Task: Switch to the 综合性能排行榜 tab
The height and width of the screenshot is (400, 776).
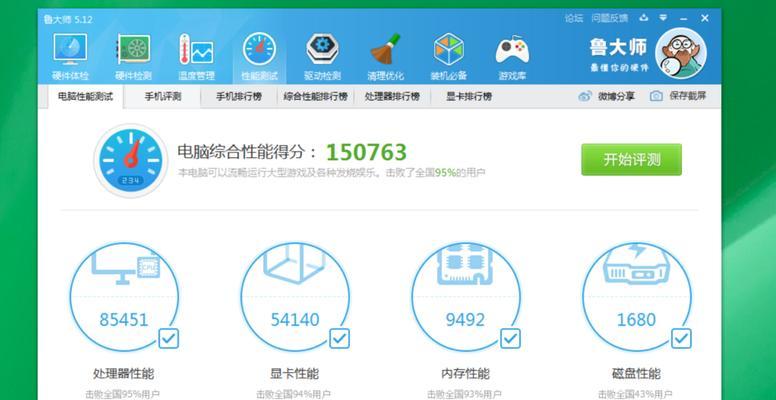Action: pyautogui.click(x=315, y=97)
